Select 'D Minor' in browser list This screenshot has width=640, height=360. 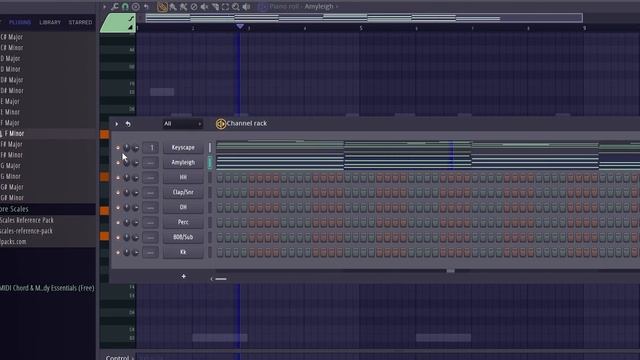tap(11, 69)
